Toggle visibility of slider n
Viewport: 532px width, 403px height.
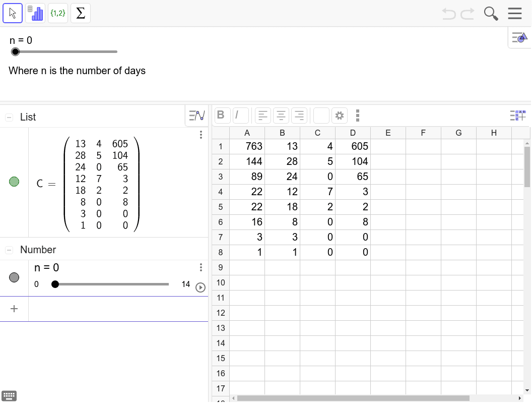[x=14, y=278]
